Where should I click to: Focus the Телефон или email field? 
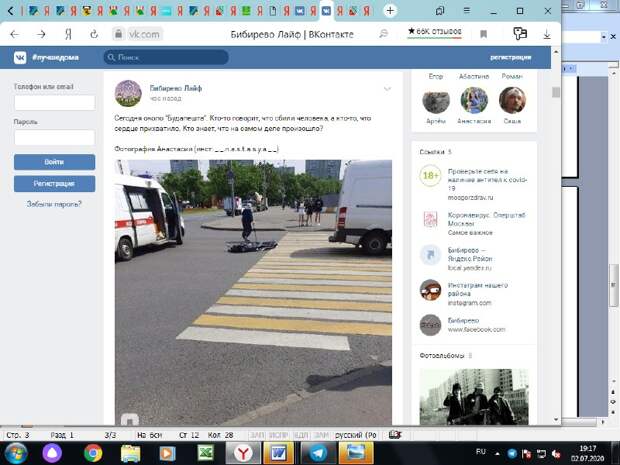(x=55, y=102)
